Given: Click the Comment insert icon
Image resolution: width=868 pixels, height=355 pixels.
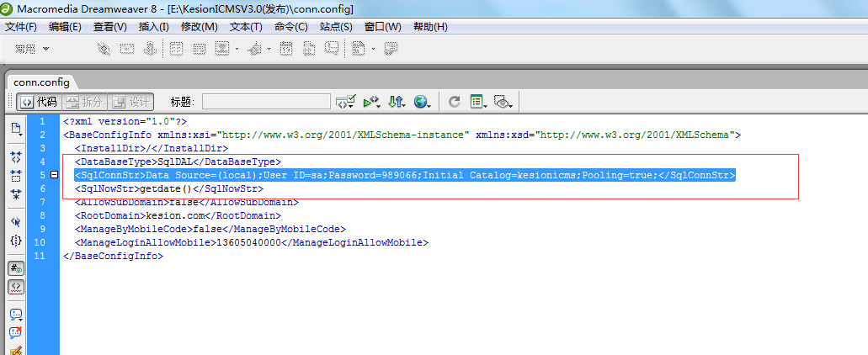Looking at the screenshot, I should click(x=332, y=49).
